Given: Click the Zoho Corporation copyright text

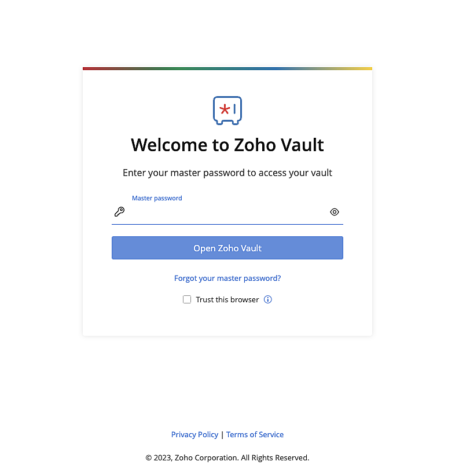Looking at the screenshot, I should 227,457.
